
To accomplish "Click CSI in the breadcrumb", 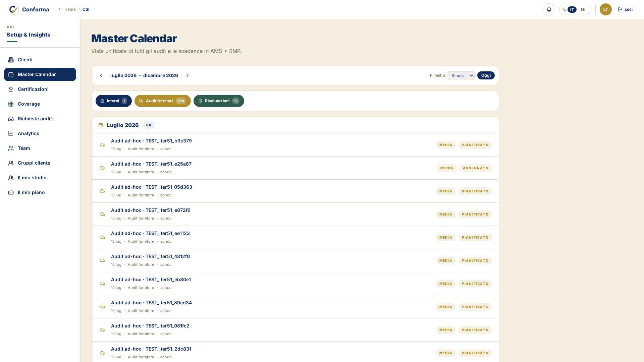I will [86, 9].
